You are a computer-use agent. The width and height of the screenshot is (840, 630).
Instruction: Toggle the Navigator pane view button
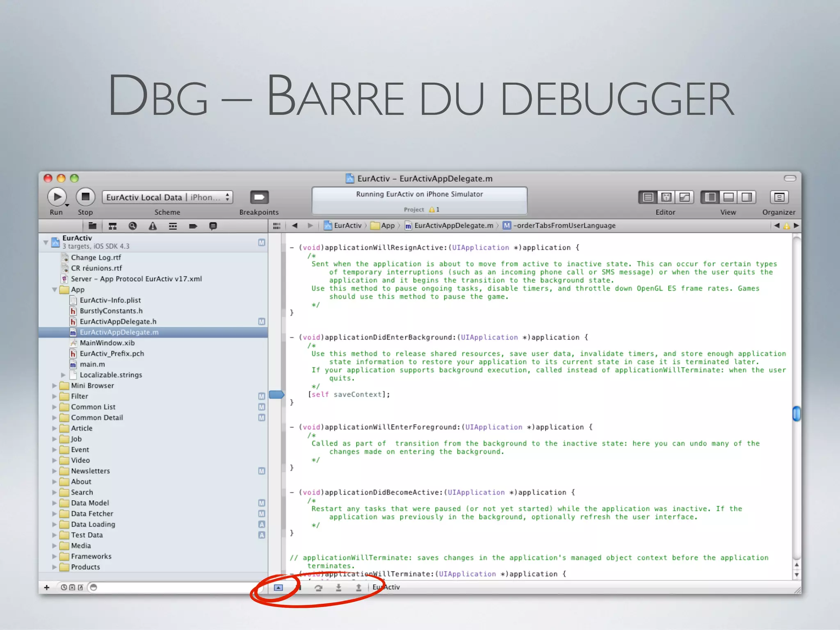coord(710,197)
